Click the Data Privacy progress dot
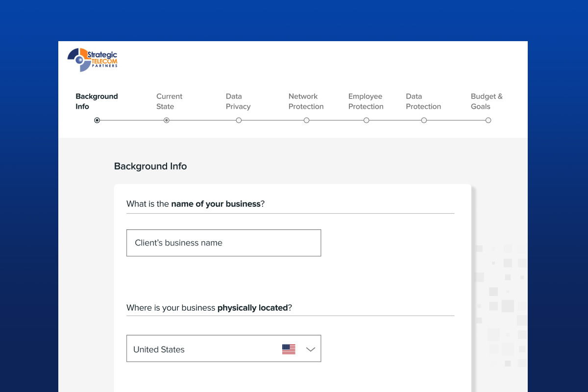This screenshot has width=588, height=392. (x=239, y=120)
